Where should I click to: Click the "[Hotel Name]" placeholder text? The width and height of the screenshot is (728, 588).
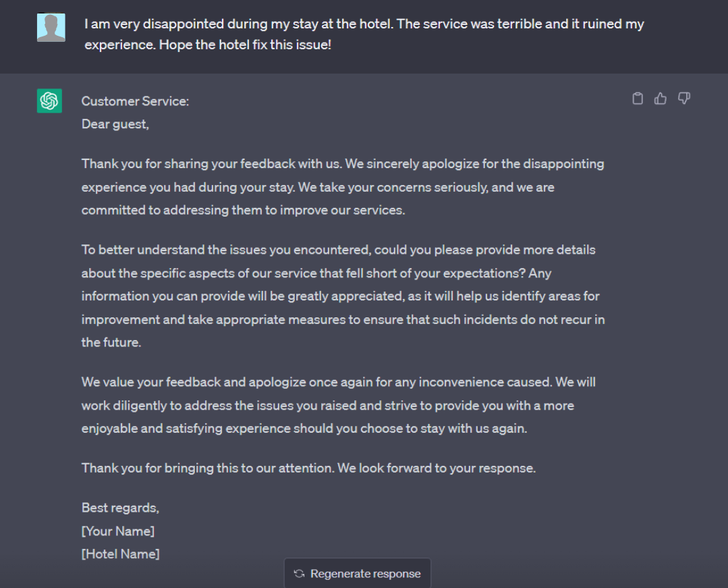(121, 554)
